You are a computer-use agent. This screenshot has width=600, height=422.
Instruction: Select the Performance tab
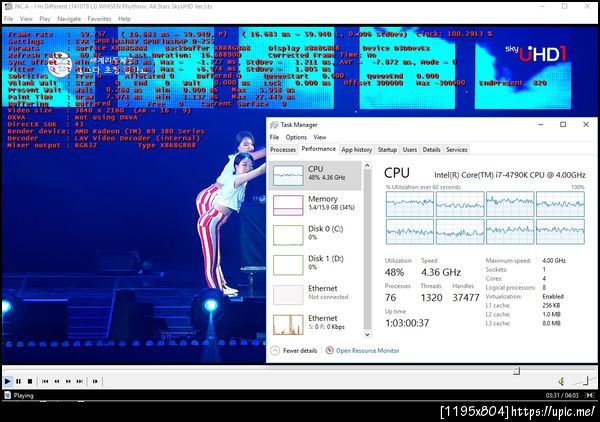click(318, 149)
